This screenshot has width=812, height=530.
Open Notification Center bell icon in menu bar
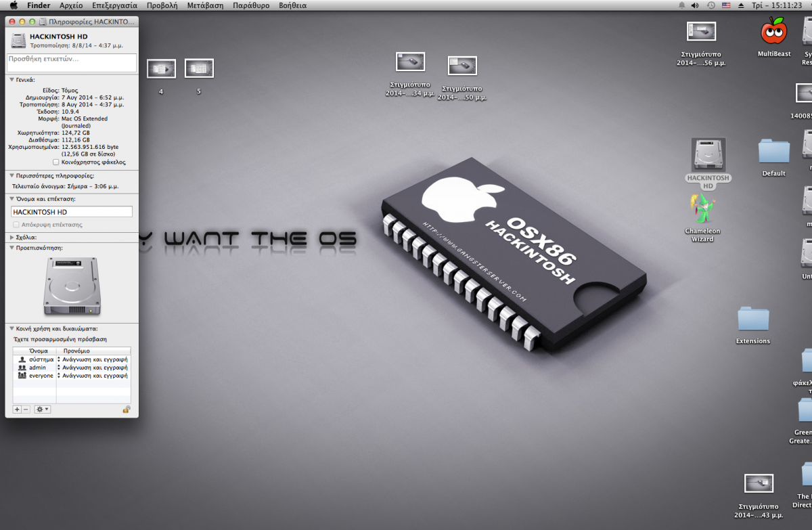[x=682, y=5]
